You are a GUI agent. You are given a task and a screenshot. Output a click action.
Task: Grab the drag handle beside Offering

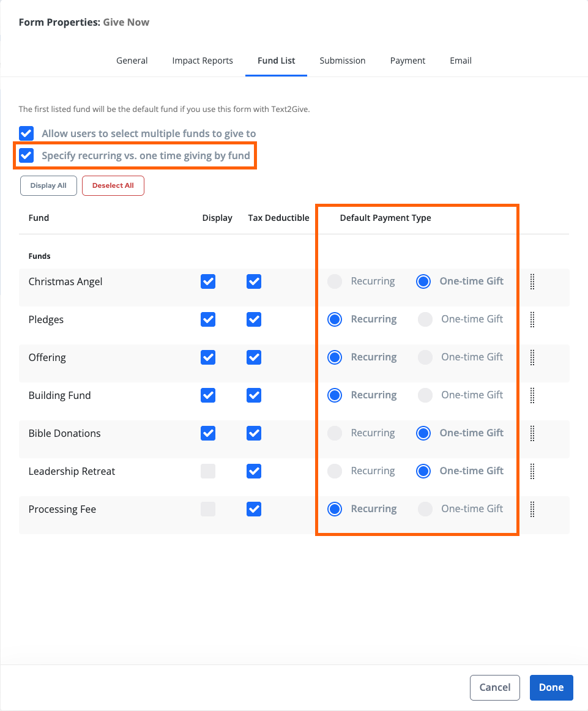coord(532,357)
